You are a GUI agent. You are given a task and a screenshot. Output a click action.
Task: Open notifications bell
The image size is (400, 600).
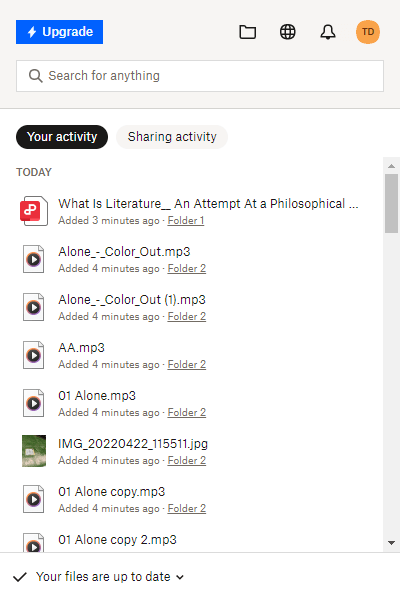pos(328,32)
